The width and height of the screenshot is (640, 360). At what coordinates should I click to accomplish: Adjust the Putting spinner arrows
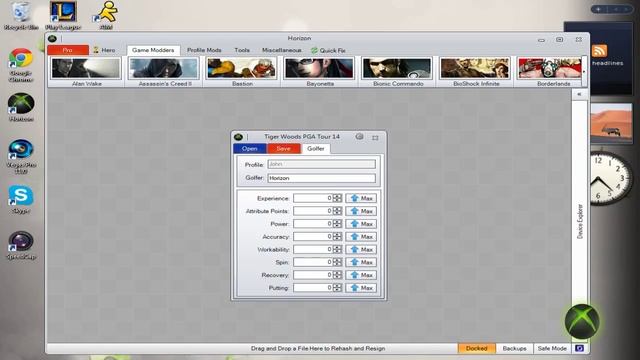[337, 288]
